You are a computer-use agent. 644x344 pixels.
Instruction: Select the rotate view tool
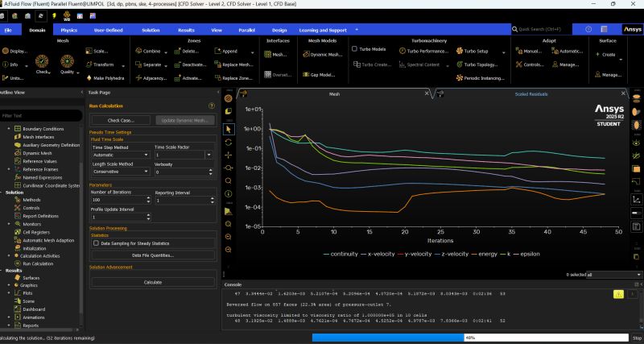[229, 143]
